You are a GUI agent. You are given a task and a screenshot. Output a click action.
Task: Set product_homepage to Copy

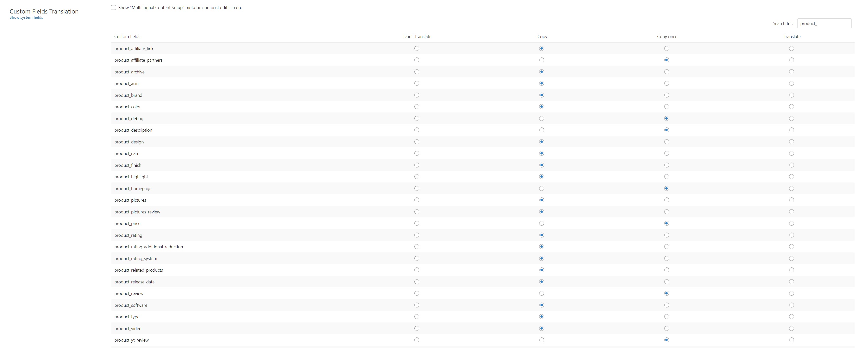[x=541, y=188]
